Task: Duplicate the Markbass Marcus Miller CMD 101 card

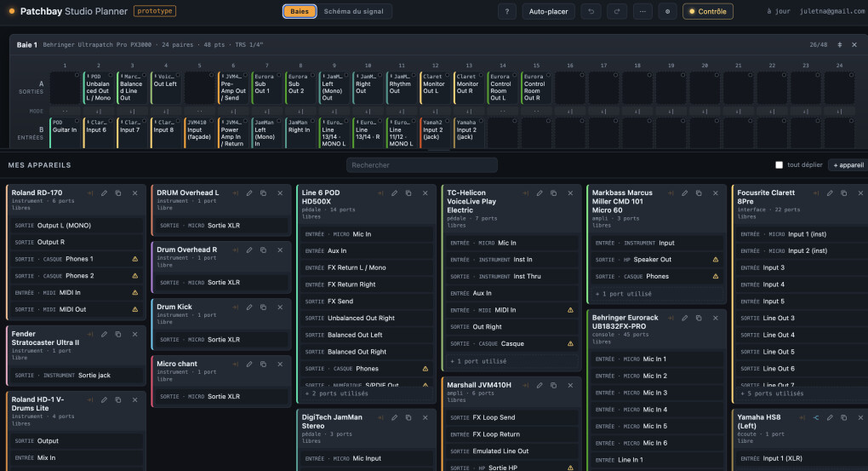Action: [699, 193]
